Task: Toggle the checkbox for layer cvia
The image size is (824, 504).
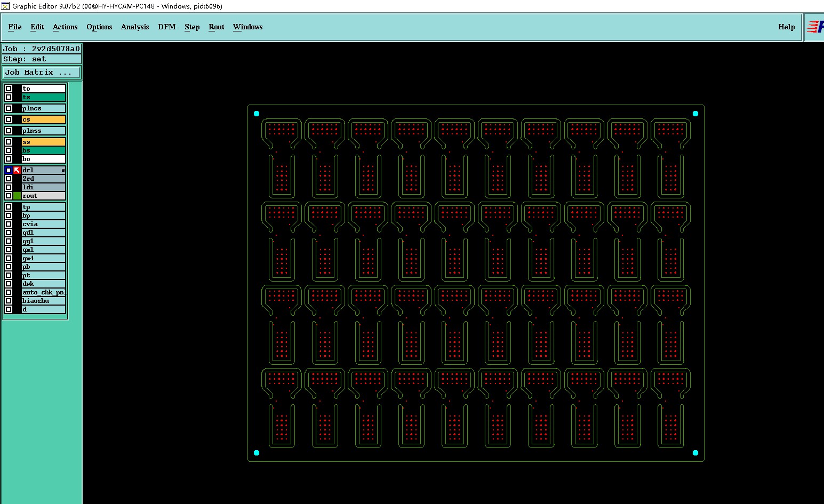Action: [x=9, y=224]
